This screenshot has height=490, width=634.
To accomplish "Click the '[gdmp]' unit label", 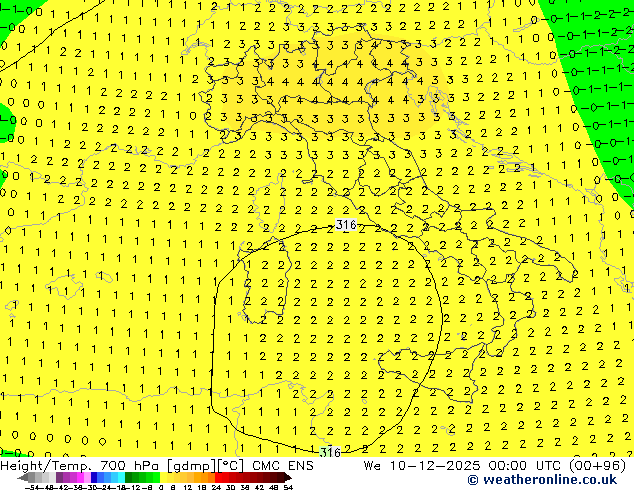I will tap(191, 465).
